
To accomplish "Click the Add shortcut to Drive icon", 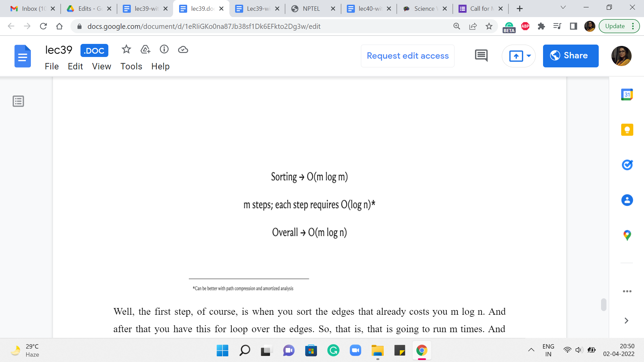I will tap(145, 50).
